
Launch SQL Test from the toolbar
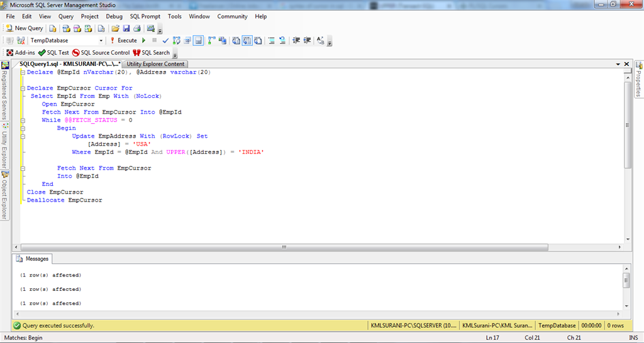coord(53,53)
